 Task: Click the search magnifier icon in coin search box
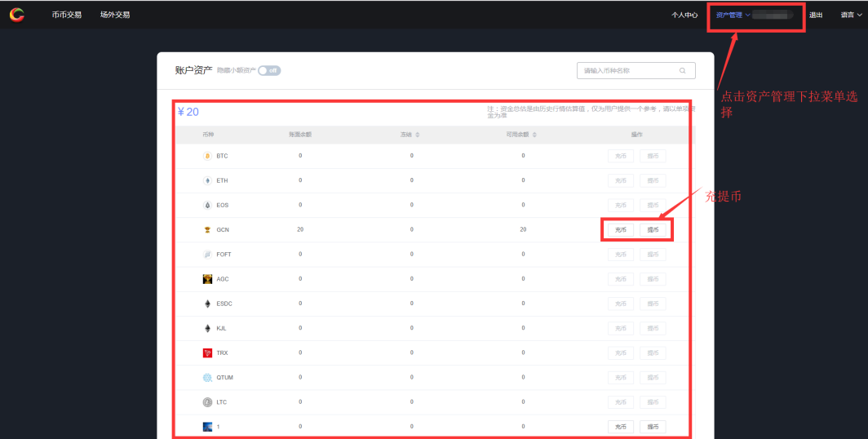pyautogui.click(x=682, y=71)
